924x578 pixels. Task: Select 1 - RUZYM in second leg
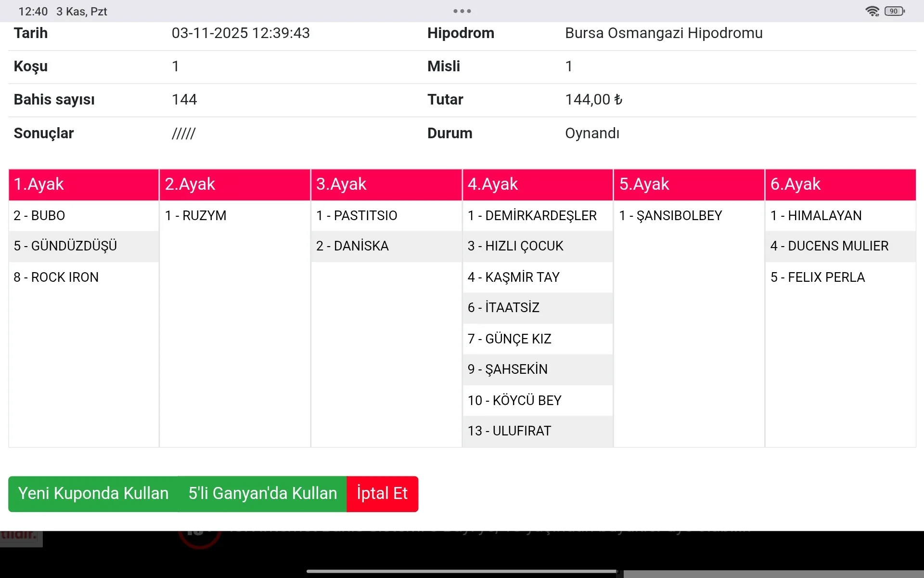click(196, 216)
